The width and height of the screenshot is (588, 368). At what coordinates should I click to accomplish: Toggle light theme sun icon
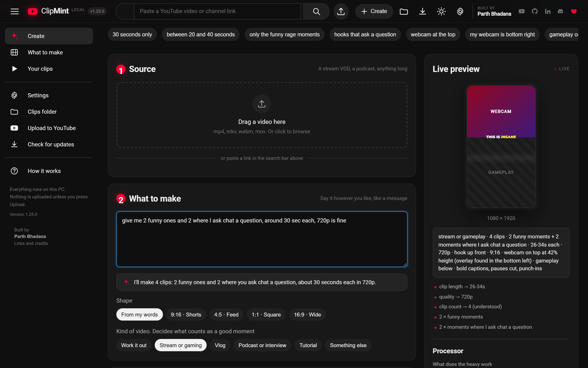pos(441,11)
